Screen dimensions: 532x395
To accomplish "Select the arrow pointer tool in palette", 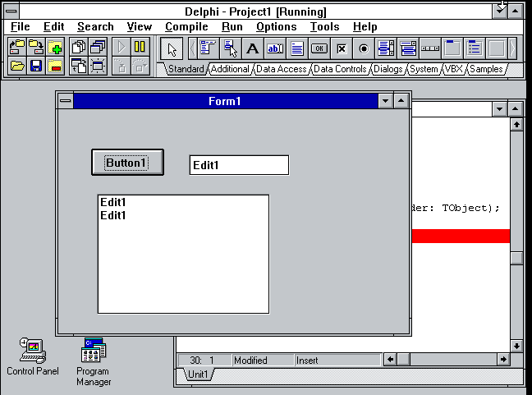I will pyautogui.click(x=172, y=48).
